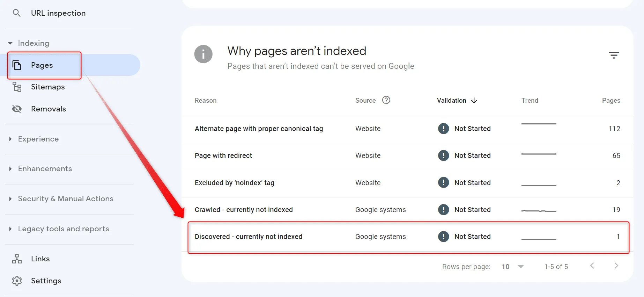644x297 pixels.
Task: Click trend sparkline for Crawled row
Action: pyautogui.click(x=539, y=211)
